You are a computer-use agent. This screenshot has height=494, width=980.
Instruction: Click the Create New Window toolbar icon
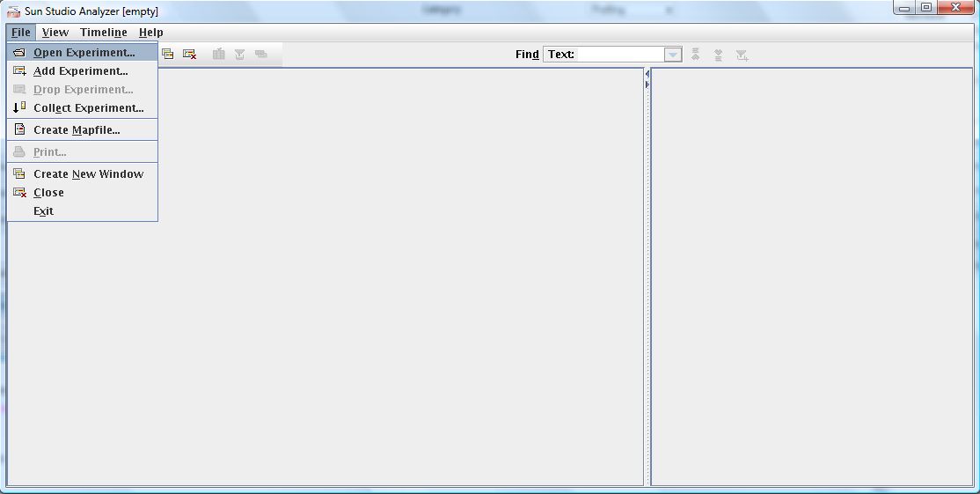pyautogui.click(x=167, y=55)
